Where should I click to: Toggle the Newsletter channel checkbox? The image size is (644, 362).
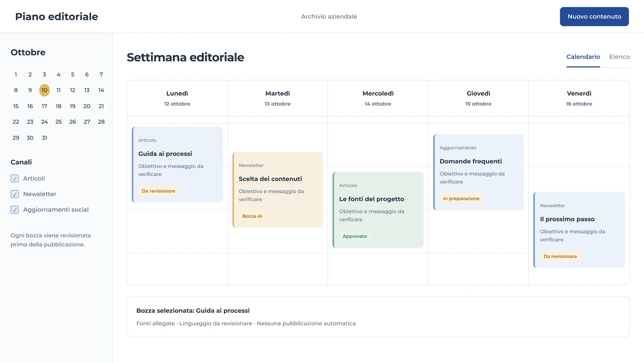15,194
